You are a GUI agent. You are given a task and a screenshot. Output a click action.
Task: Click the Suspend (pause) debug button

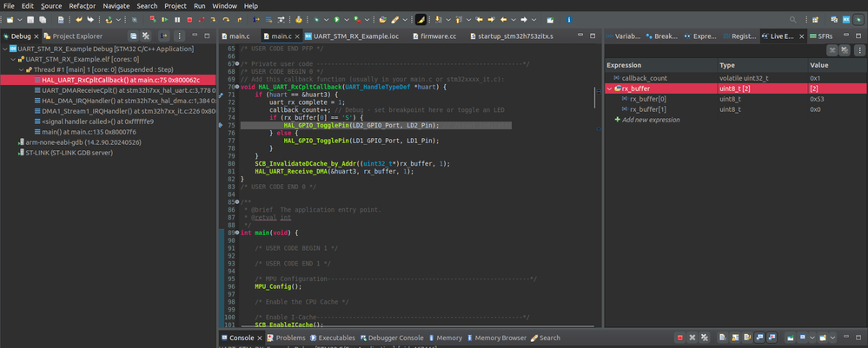point(177,19)
